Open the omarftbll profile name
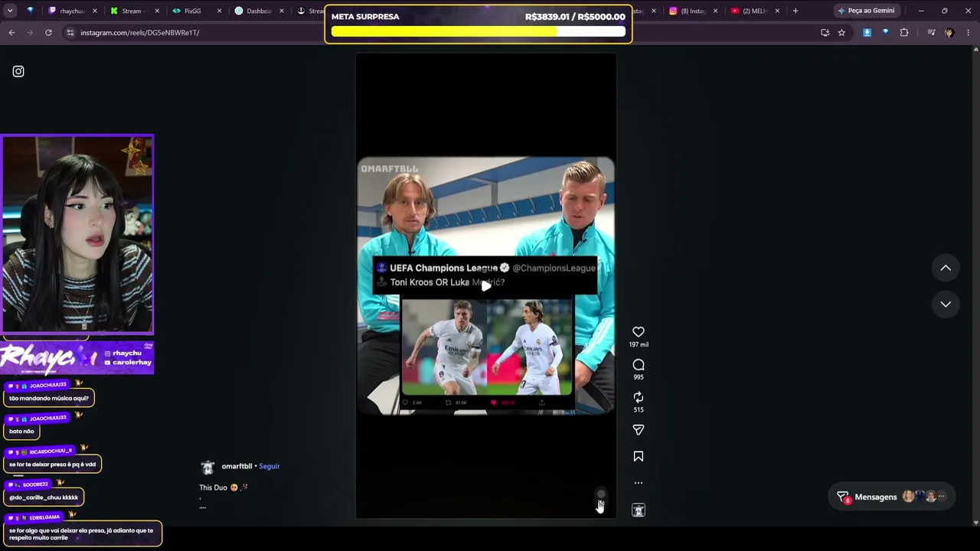980x551 pixels. pos(237,466)
